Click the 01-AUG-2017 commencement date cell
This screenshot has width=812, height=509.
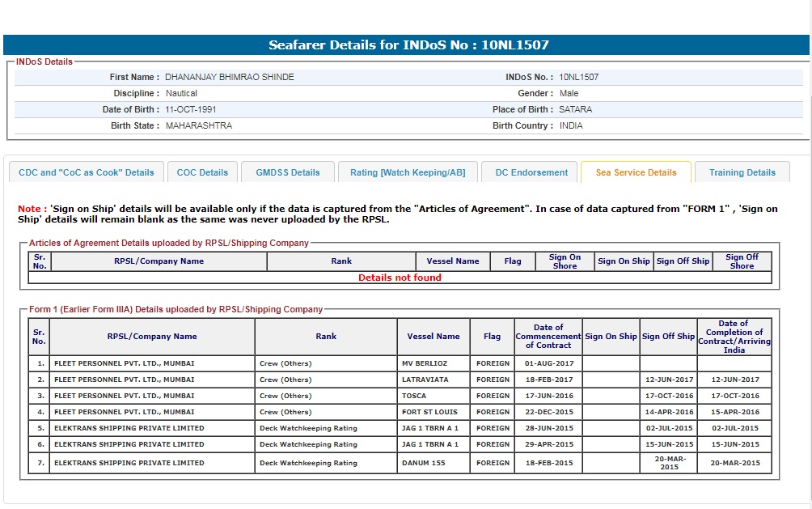click(x=548, y=363)
